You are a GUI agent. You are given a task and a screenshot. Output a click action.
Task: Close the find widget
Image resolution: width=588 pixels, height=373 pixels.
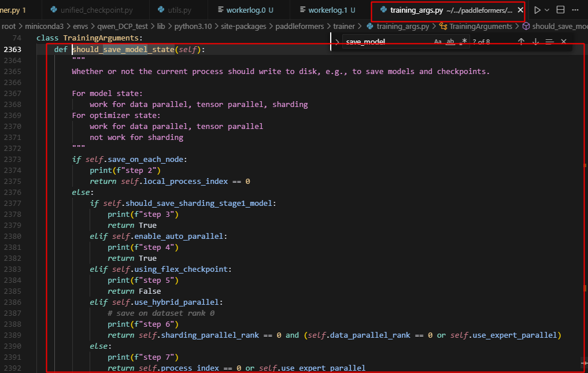coord(564,42)
